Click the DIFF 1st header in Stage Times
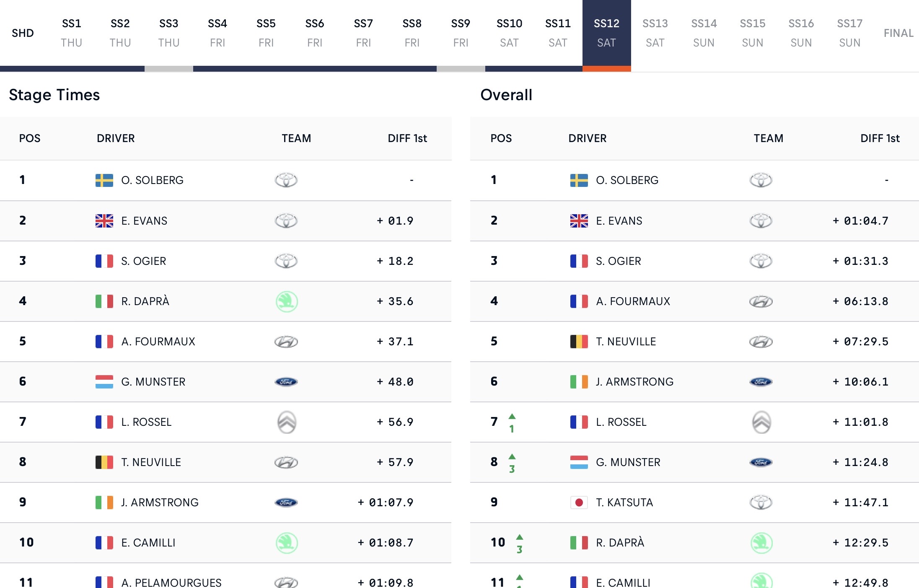919x588 pixels. point(407,138)
